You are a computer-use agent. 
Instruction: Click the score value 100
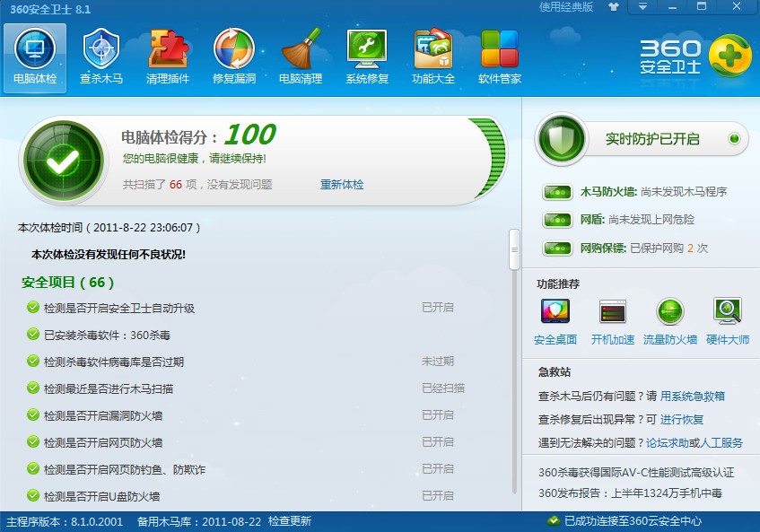click(250, 135)
